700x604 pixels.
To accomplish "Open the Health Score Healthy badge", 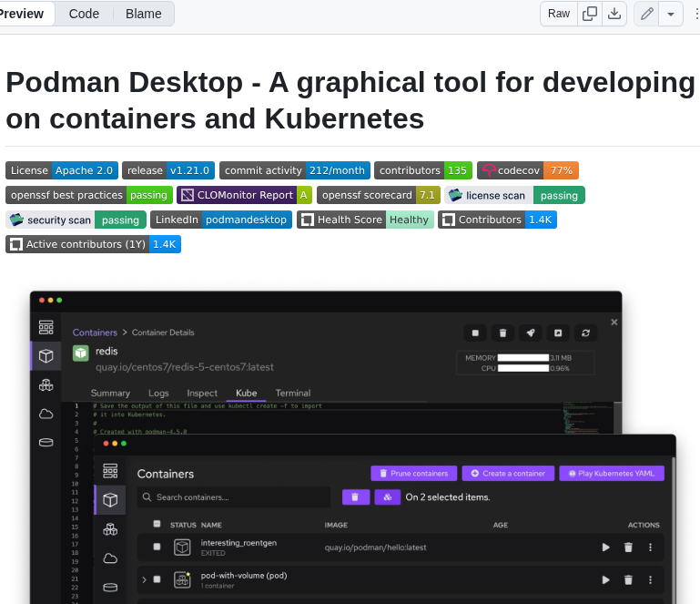I will tap(365, 220).
